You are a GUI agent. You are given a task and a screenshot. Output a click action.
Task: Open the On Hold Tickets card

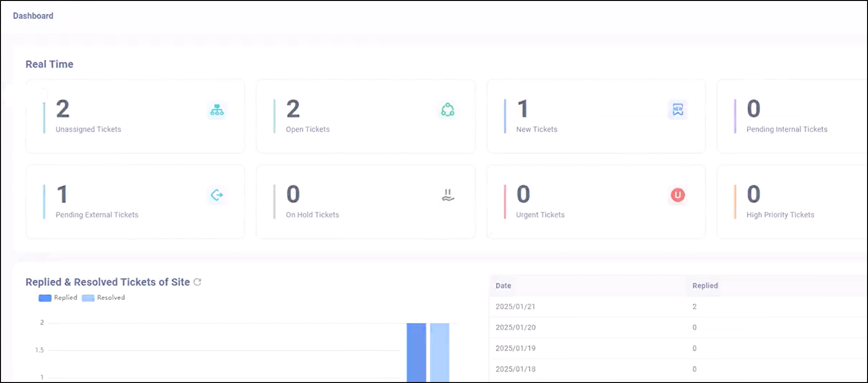tap(366, 202)
